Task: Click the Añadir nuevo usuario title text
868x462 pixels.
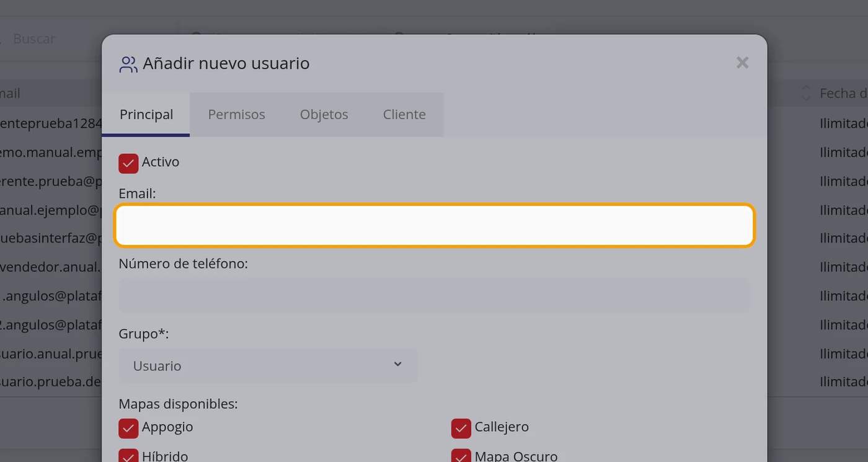Action: pos(226,63)
